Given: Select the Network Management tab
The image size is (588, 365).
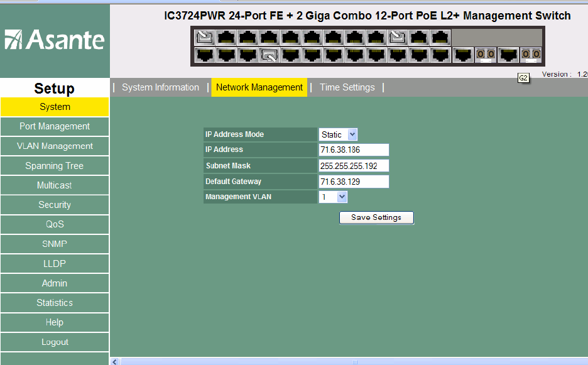Looking at the screenshot, I should 259,87.
